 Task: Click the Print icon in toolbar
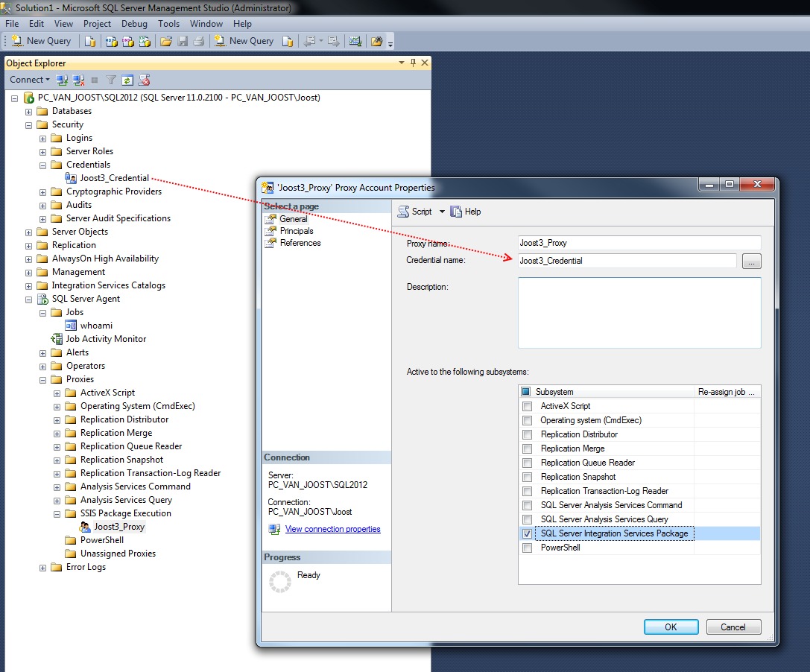198,41
